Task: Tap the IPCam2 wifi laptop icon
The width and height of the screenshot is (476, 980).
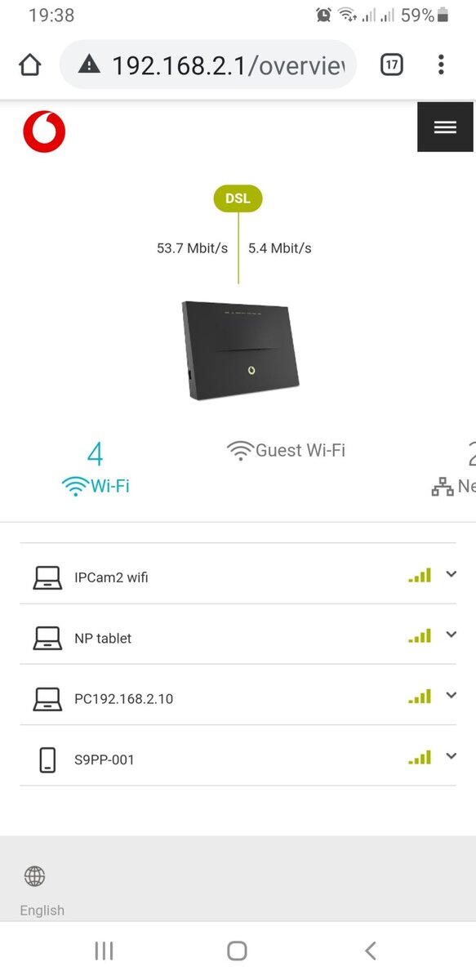Action: click(47, 577)
